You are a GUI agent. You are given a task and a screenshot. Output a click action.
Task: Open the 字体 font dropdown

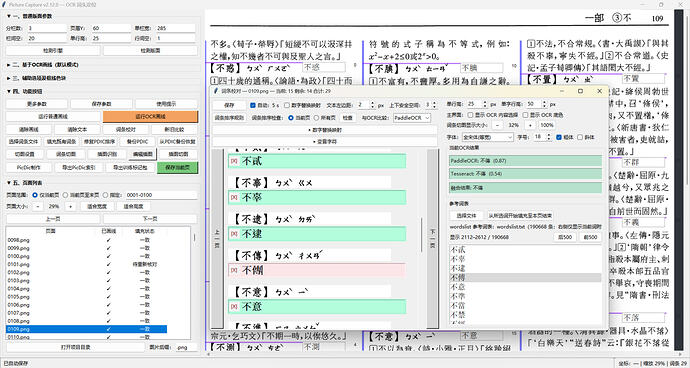[488, 137]
